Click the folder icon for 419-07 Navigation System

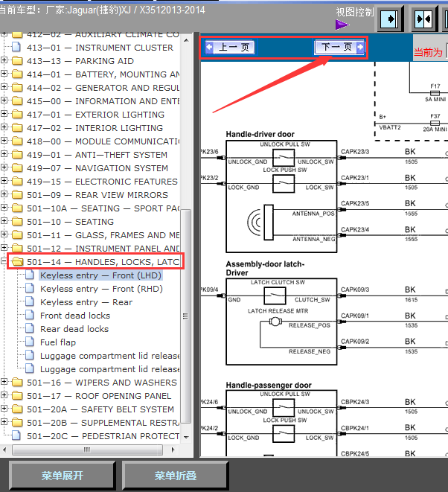click(17, 168)
